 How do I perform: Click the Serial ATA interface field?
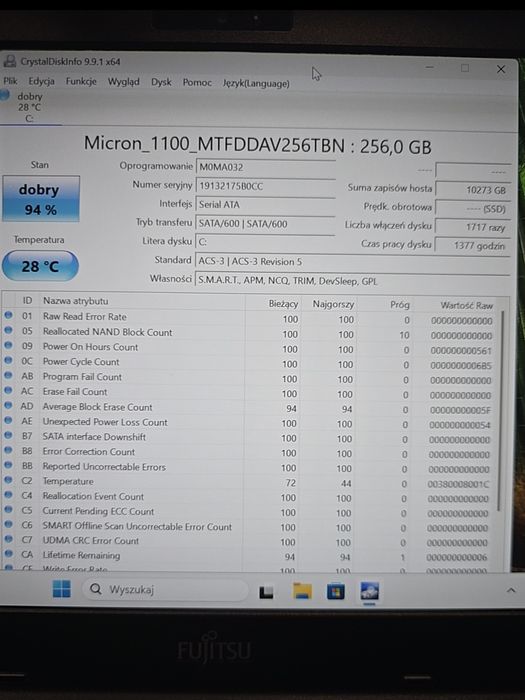tap(265, 205)
